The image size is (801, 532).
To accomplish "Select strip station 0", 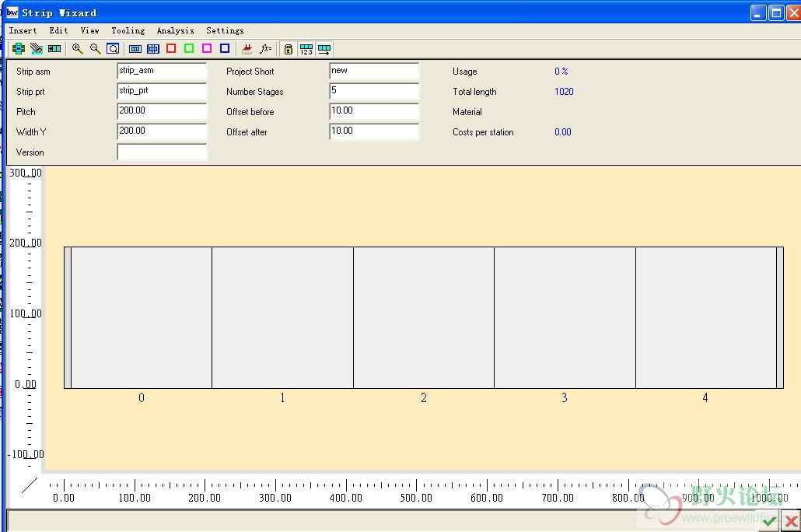I will click(x=142, y=317).
